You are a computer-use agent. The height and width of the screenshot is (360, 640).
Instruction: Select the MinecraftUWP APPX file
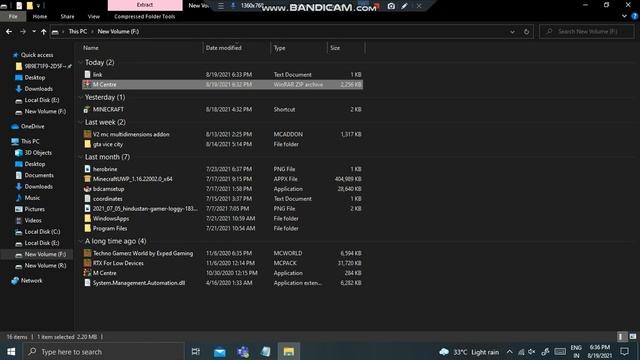pos(222,179)
